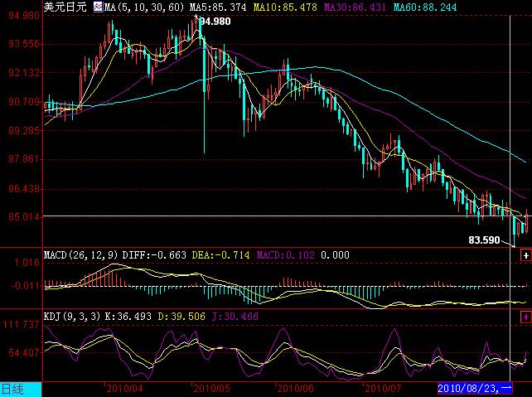532x397 pixels.
Task: Click the -0.011 MACD axis label
Action: [25, 286]
